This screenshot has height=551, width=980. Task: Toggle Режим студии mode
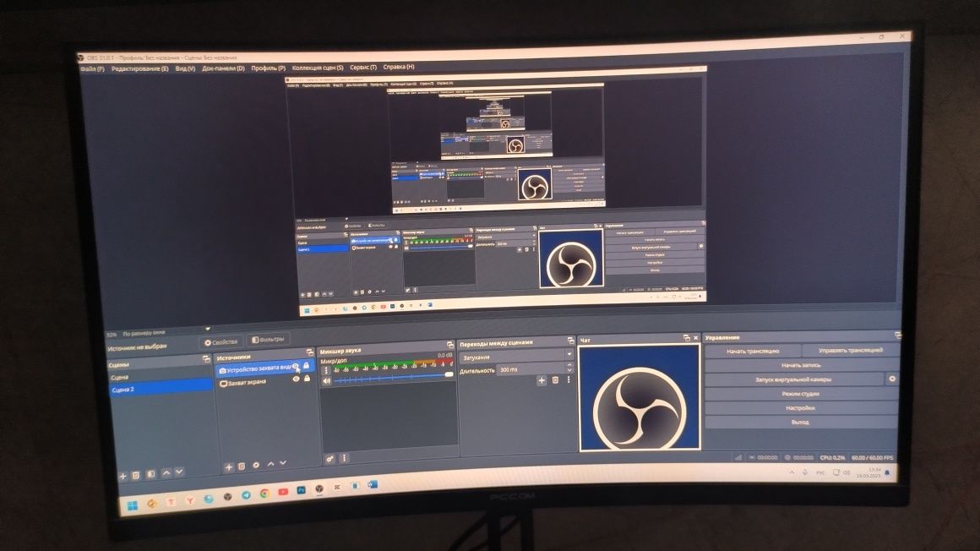(x=800, y=394)
